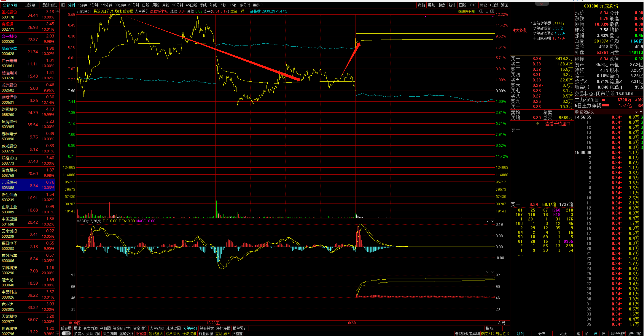
Task: Click the +自选 button
Action: 494,5
